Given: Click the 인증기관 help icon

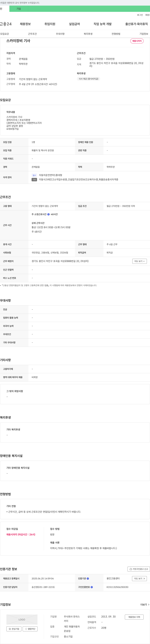Looking at the screenshot, I should pos(88,579).
